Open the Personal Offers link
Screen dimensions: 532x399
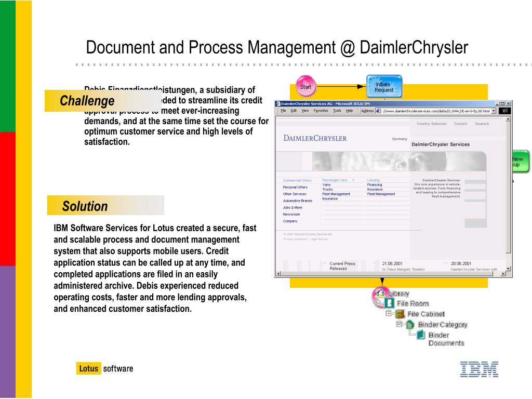(295, 187)
